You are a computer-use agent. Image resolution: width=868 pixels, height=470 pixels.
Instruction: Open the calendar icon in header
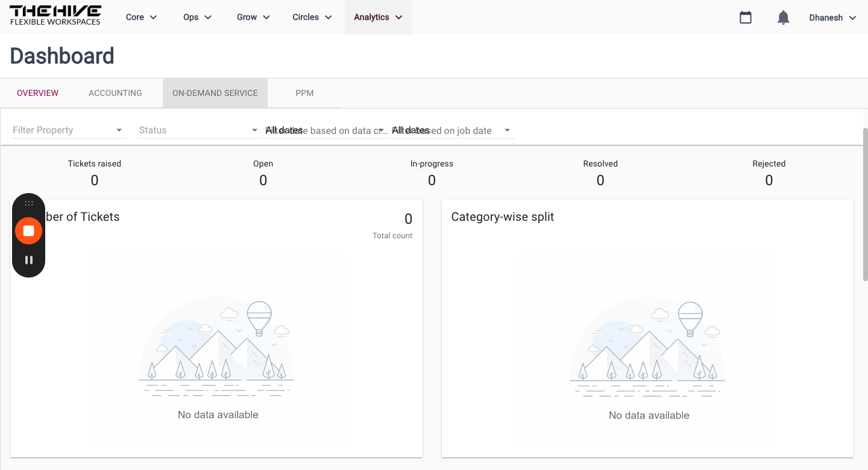pos(746,17)
